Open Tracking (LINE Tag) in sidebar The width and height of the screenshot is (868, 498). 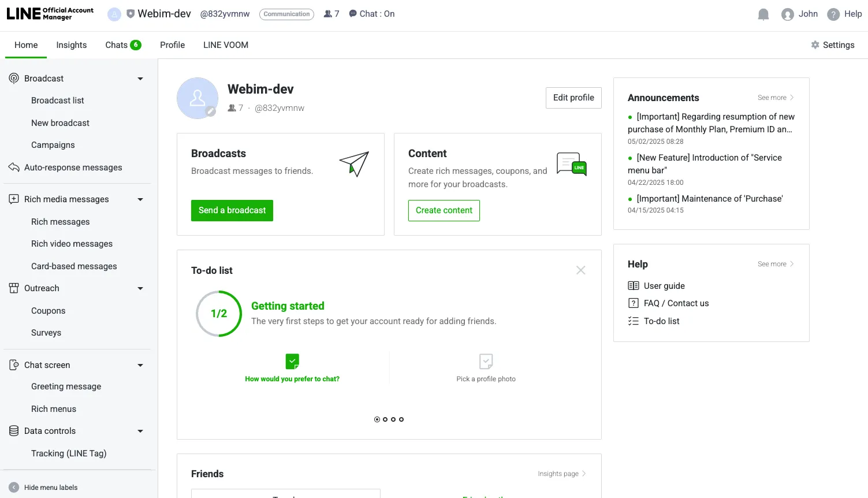[69, 454]
